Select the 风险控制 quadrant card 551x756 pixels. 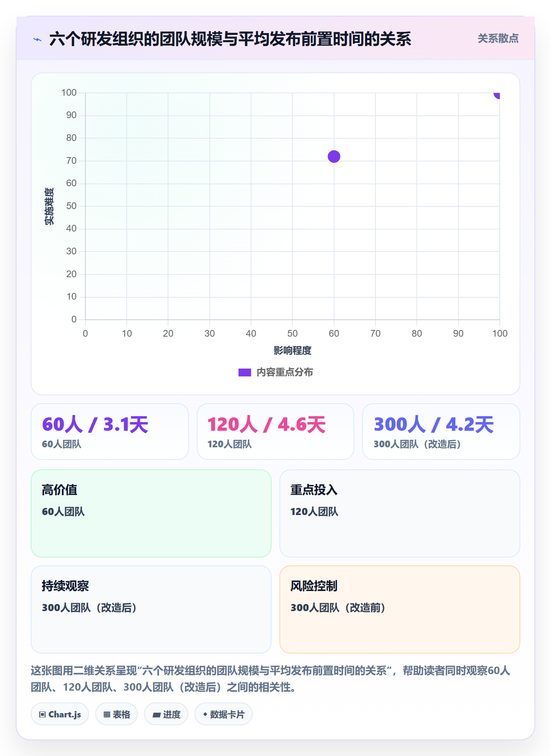(x=400, y=610)
